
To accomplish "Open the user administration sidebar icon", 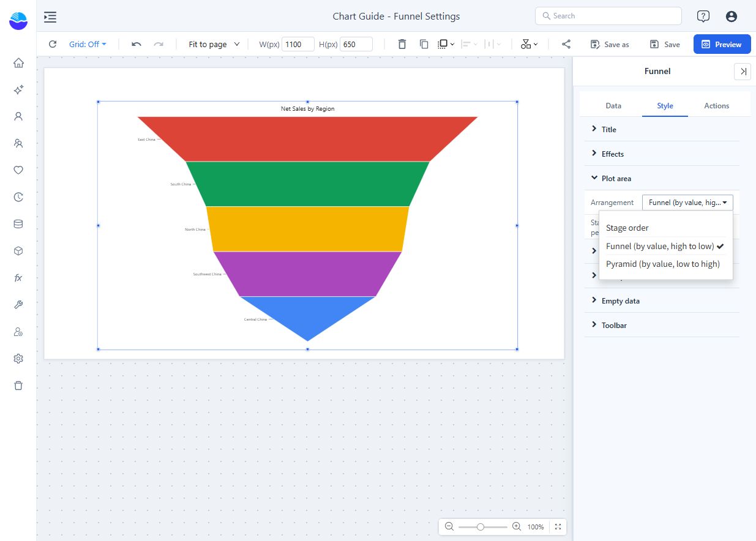I will pos(18,332).
